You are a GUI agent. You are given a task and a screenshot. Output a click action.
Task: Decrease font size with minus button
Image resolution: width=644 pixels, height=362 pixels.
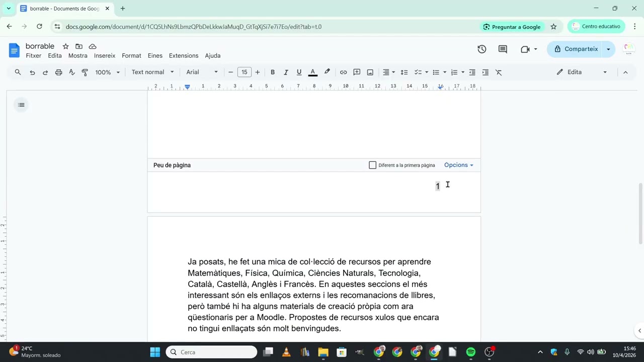tap(231, 72)
